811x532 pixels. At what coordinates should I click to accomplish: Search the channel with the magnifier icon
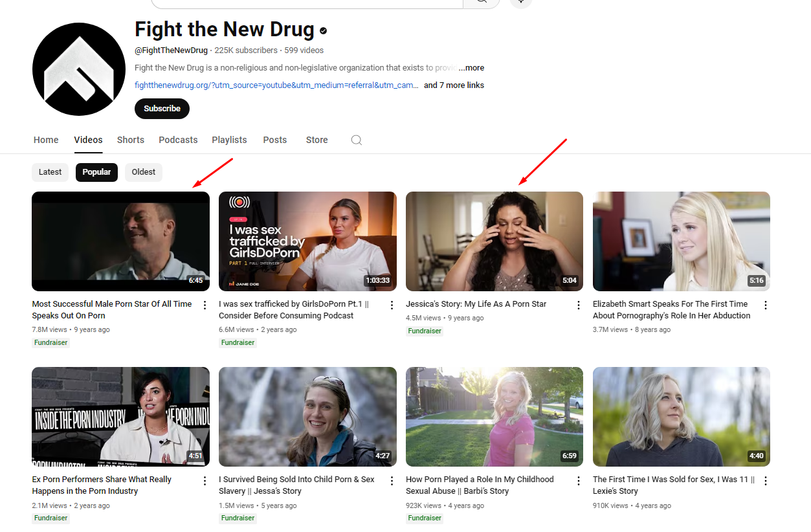[x=356, y=140]
